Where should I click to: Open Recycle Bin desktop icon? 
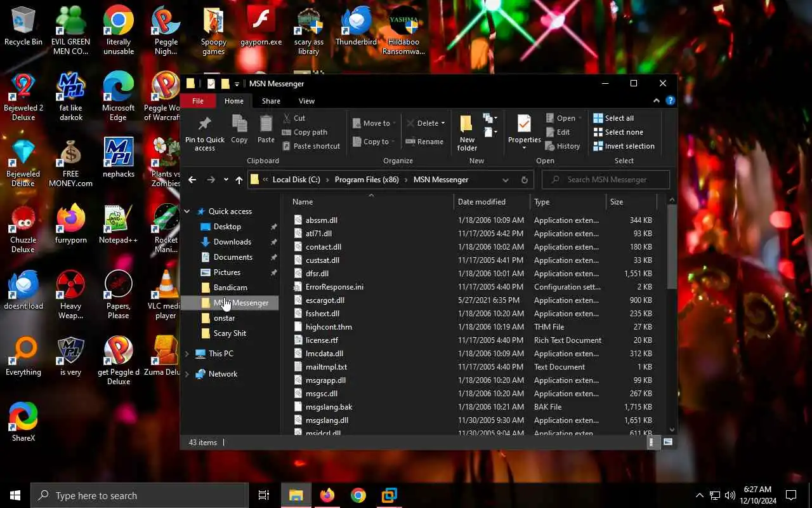pos(23,27)
